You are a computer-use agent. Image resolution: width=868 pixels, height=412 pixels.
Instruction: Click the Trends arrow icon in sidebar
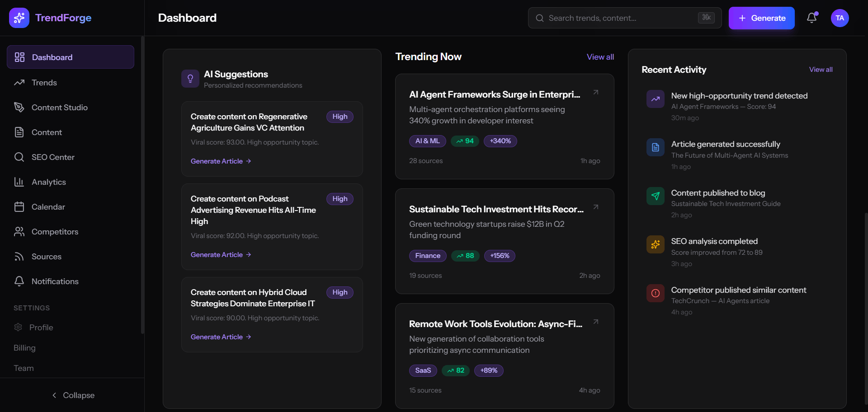click(19, 82)
